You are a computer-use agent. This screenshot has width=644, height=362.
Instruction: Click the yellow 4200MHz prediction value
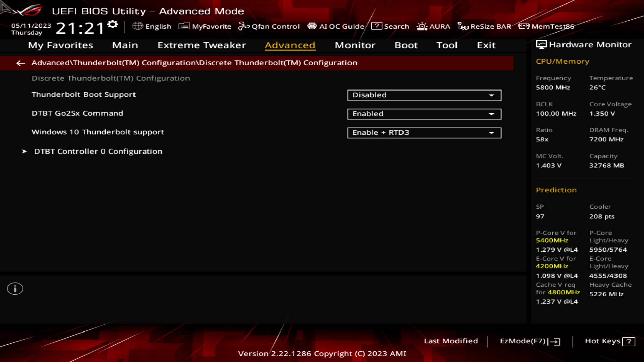pos(552,266)
